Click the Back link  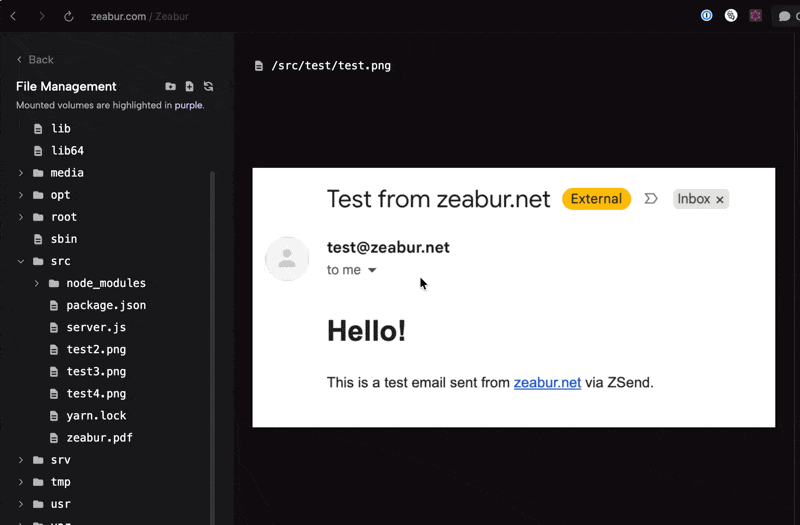coord(36,60)
